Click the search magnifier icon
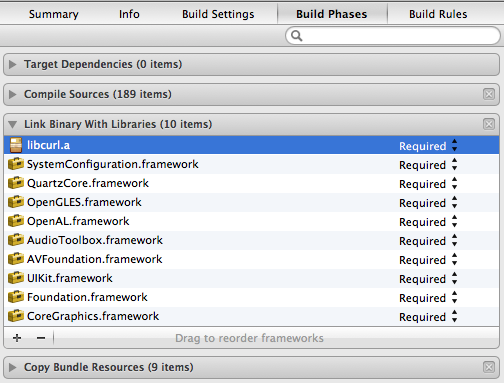 (296, 36)
